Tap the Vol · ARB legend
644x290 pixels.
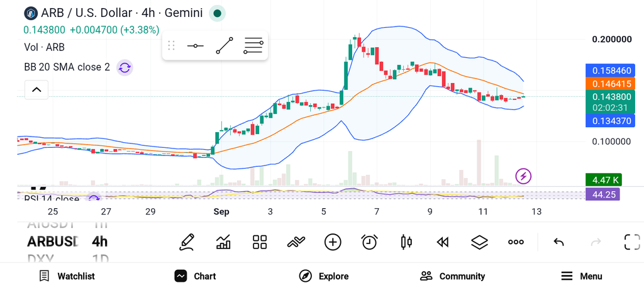(x=45, y=47)
